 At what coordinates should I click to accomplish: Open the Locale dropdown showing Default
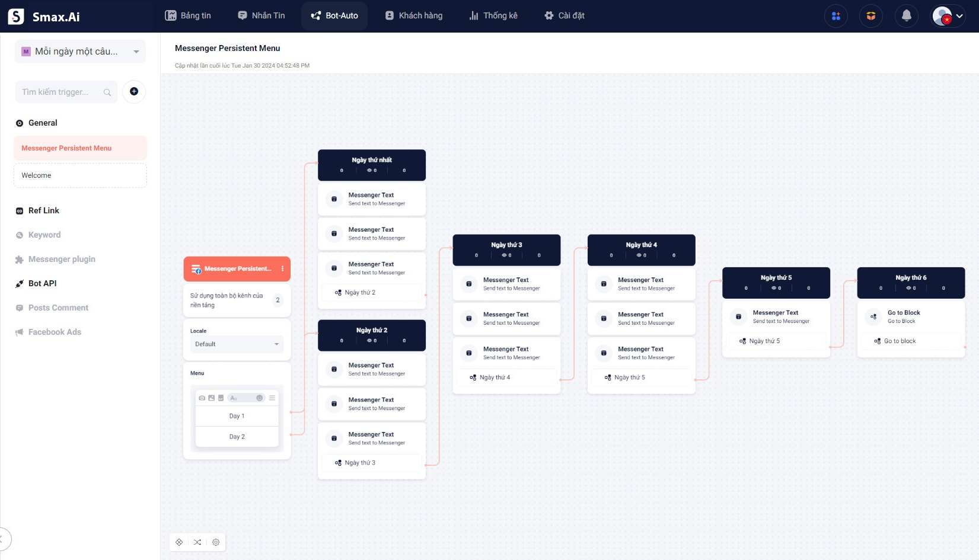236,344
